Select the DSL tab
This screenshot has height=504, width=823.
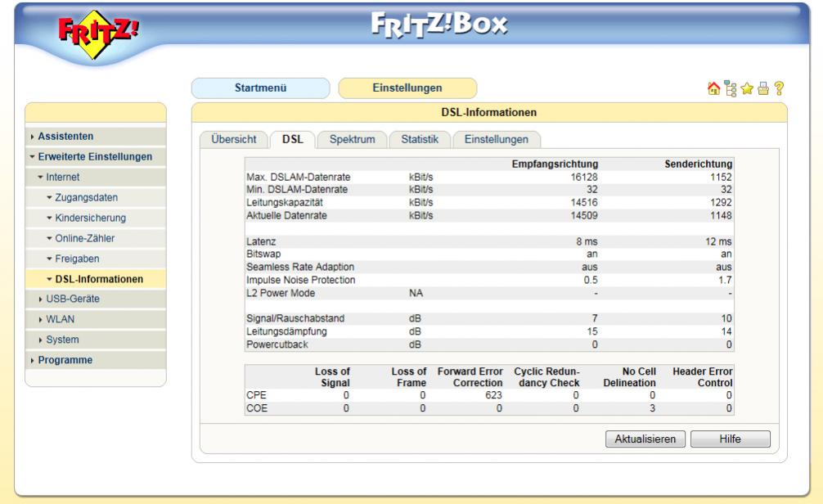click(292, 140)
